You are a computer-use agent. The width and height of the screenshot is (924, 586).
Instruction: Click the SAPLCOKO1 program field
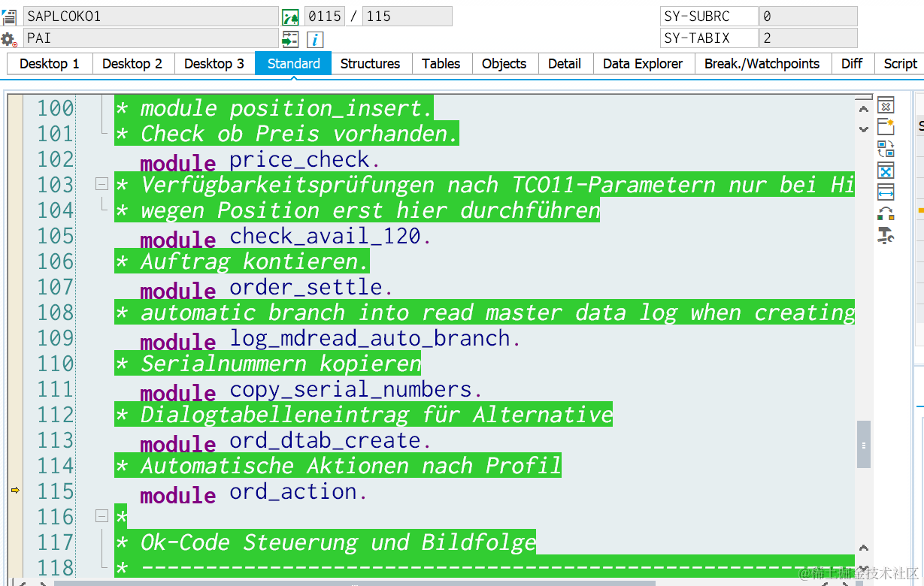tap(151, 16)
